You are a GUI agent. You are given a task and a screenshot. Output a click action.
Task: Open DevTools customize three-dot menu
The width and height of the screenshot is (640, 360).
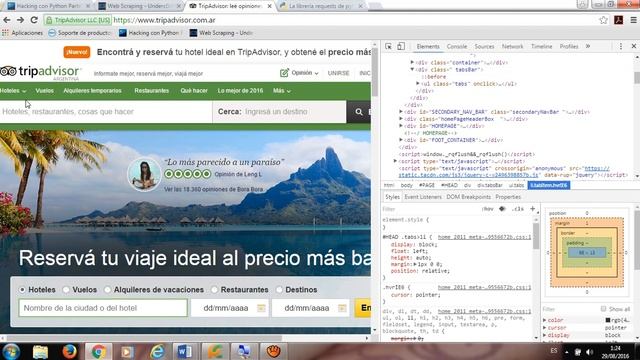pos(620,47)
